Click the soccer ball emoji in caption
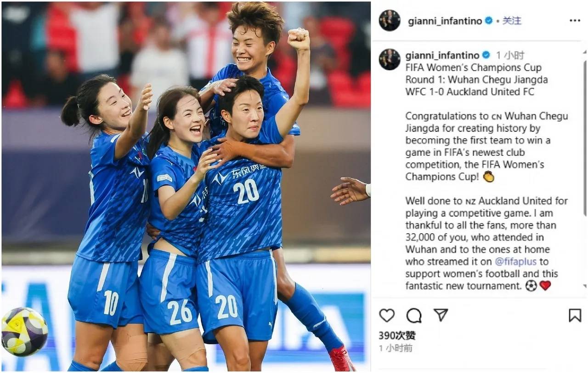Screen dimensions: 588x373 tap(531, 286)
